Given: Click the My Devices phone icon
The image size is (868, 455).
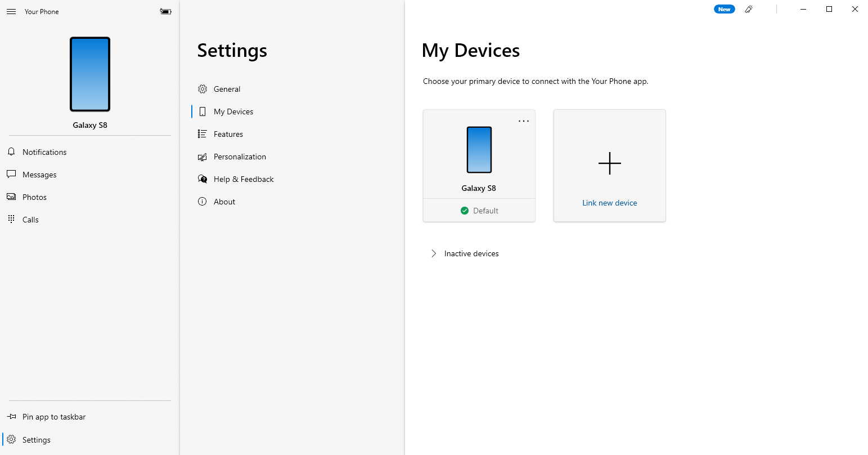Looking at the screenshot, I should (x=203, y=111).
